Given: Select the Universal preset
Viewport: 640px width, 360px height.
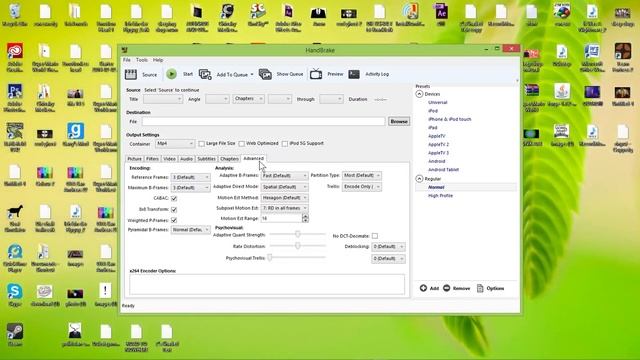Looking at the screenshot, I should click(x=438, y=102).
